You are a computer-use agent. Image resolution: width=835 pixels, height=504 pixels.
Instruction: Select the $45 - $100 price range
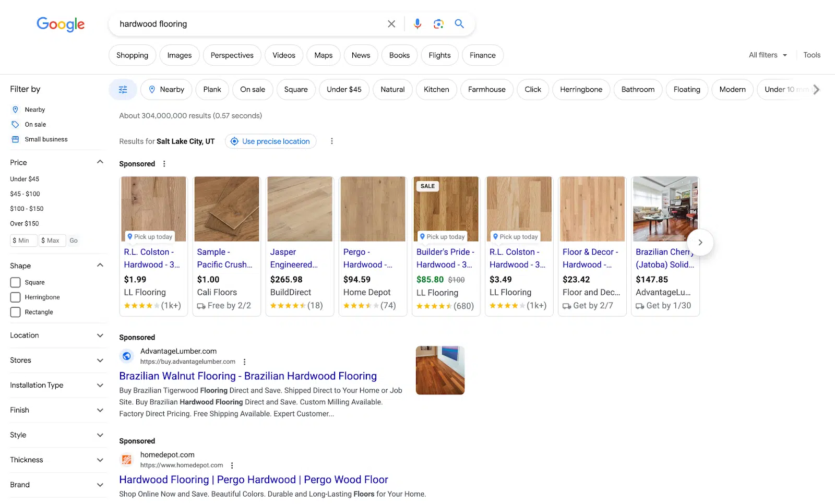point(25,194)
